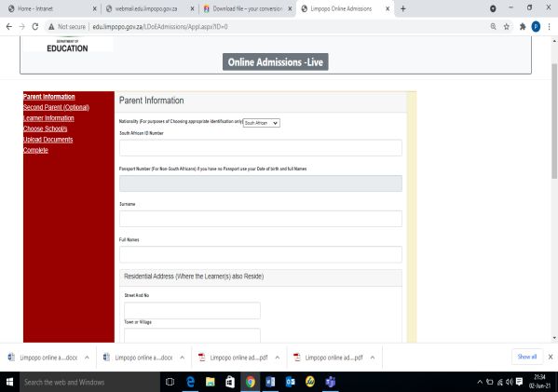This screenshot has height=392, width=558.
Task: Open Microsoft Teams from the taskbar
Action: [331, 382]
